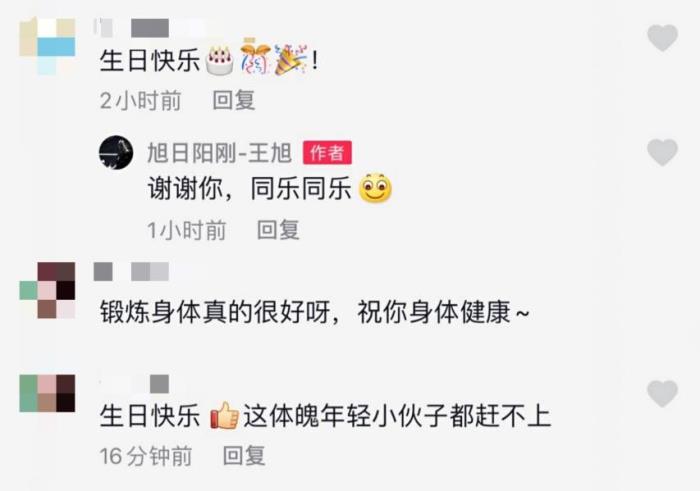Select the comment text 谢谢你，同乐同乐
700x491 pixels.
[x=250, y=188]
